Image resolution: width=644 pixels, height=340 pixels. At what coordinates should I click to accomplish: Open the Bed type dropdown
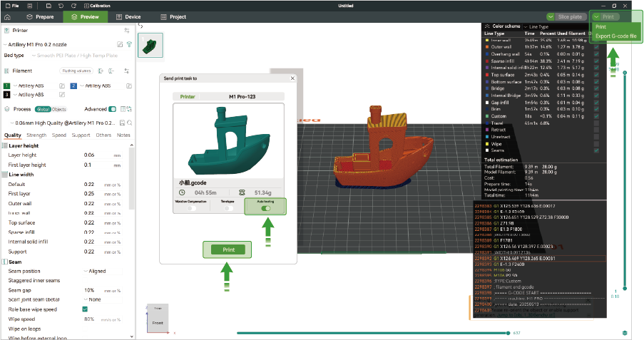(79, 56)
